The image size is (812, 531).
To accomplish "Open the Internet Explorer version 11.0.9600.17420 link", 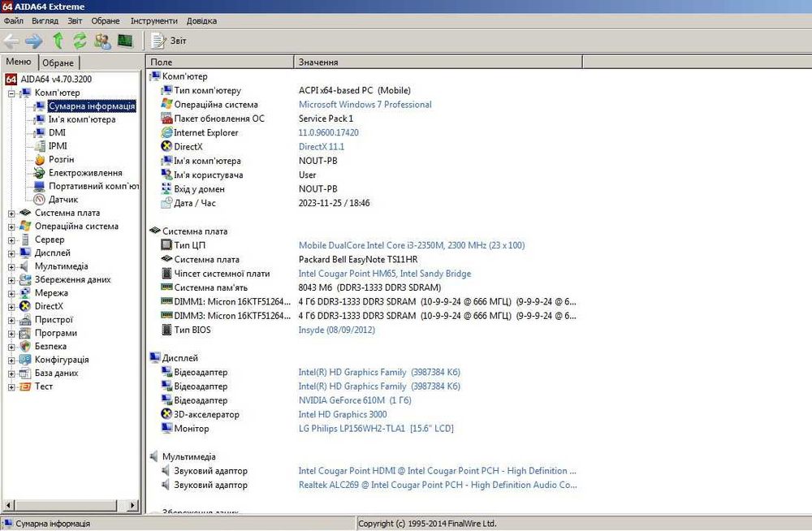I will (328, 132).
